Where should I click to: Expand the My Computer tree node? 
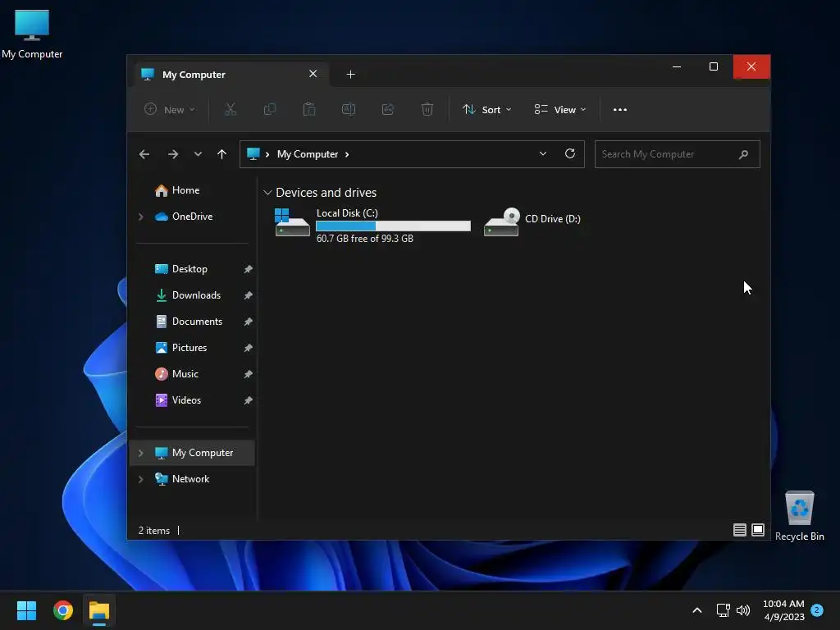tap(141, 453)
